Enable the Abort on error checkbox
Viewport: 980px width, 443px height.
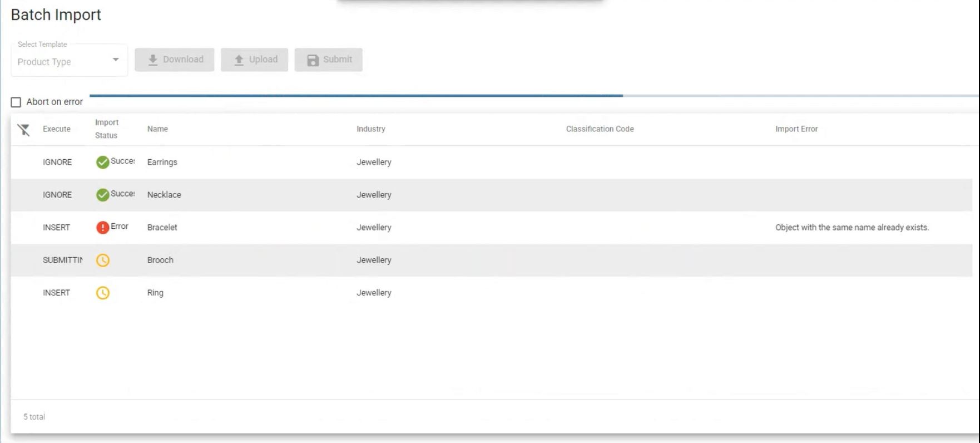pos(16,102)
